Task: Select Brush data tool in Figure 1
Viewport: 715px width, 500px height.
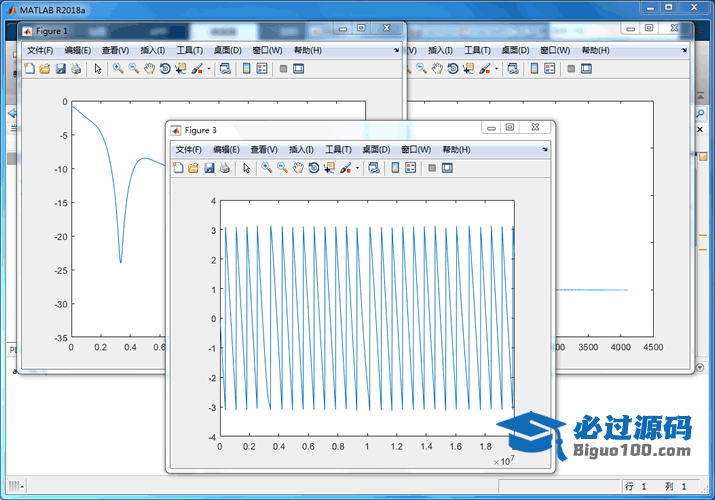Action: click(197, 69)
